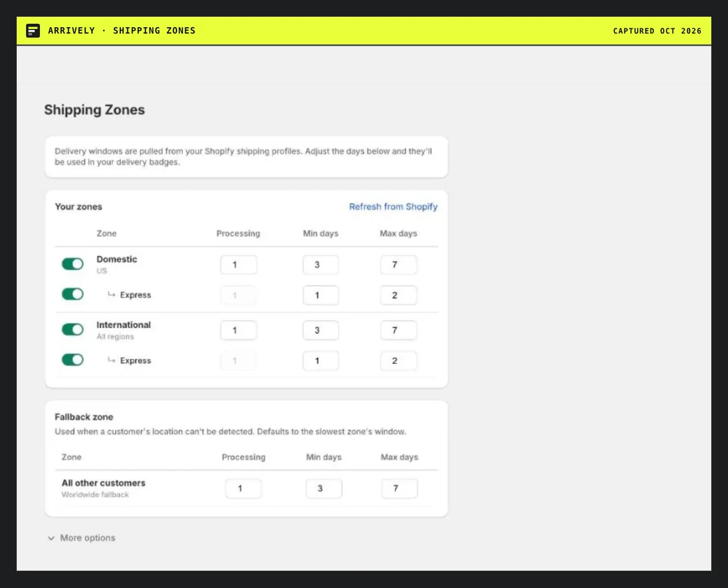The height and width of the screenshot is (588, 728).
Task: Click the All other customers label
Action: click(104, 483)
